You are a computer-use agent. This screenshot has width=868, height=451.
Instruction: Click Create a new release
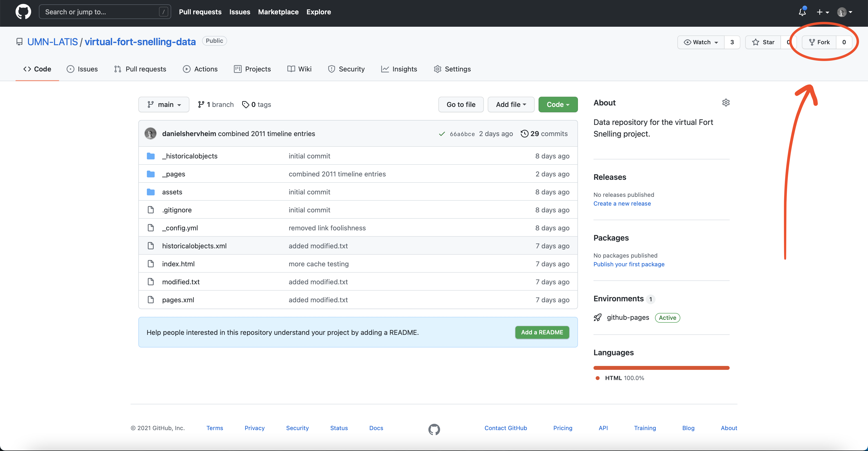click(x=622, y=203)
